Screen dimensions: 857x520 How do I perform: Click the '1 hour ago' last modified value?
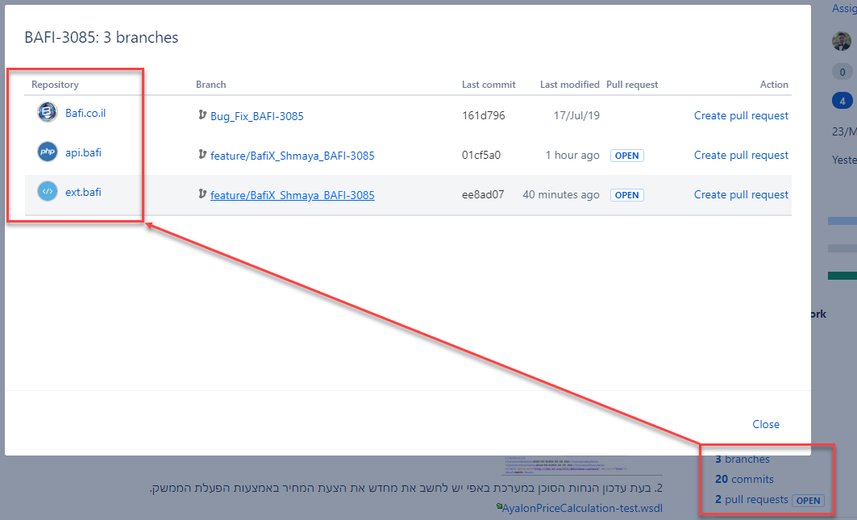coord(572,155)
